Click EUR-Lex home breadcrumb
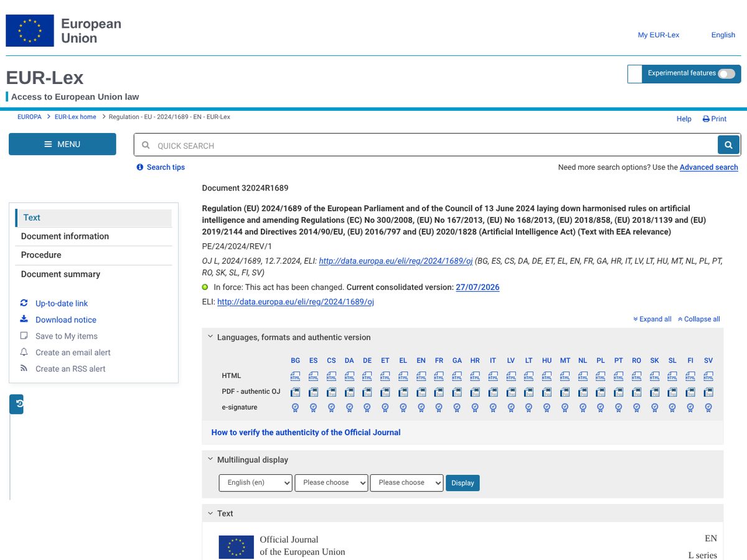Image resolution: width=747 pixels, height=560 pixels. (x=75, y=117)
